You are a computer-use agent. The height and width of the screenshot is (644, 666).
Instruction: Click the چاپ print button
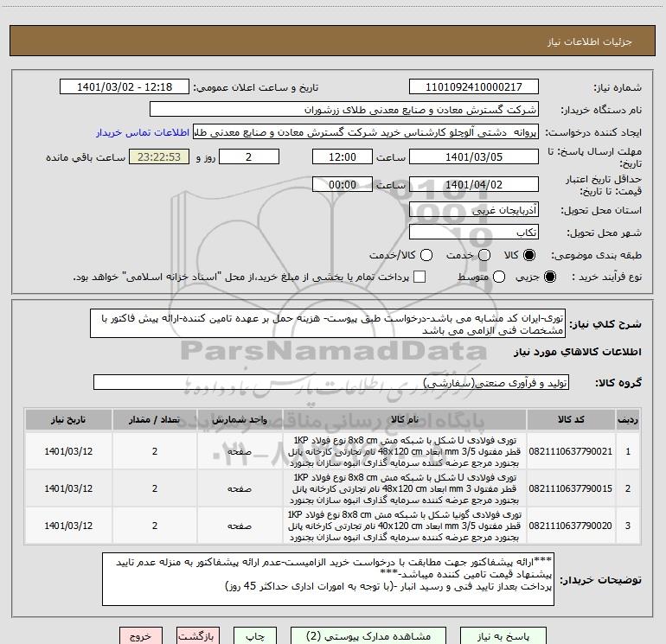click(x=255, y=636)
